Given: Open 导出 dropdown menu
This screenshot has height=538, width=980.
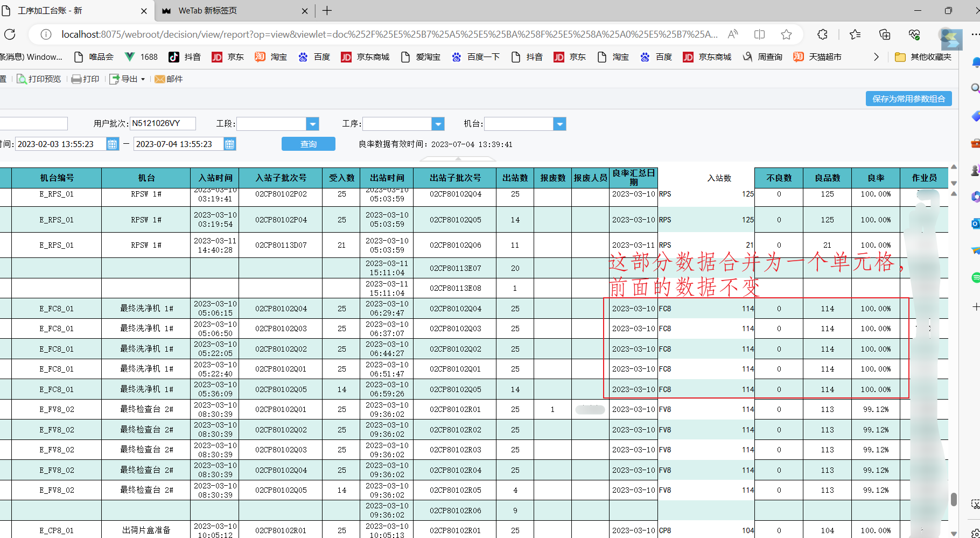Looking at the screenshot, I should tap(127, 79).
